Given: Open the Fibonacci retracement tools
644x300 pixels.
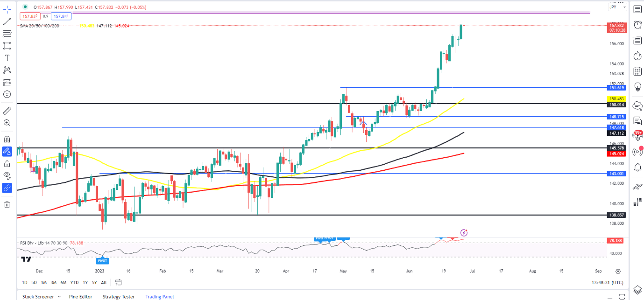Looking at the screenshot, I should pos(7,33).
